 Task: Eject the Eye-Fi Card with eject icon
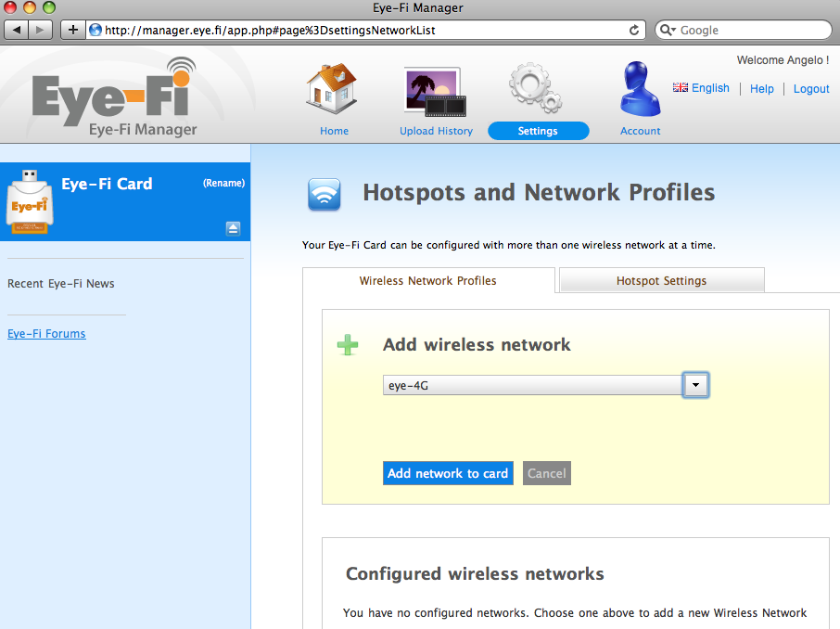click(233, 229)
